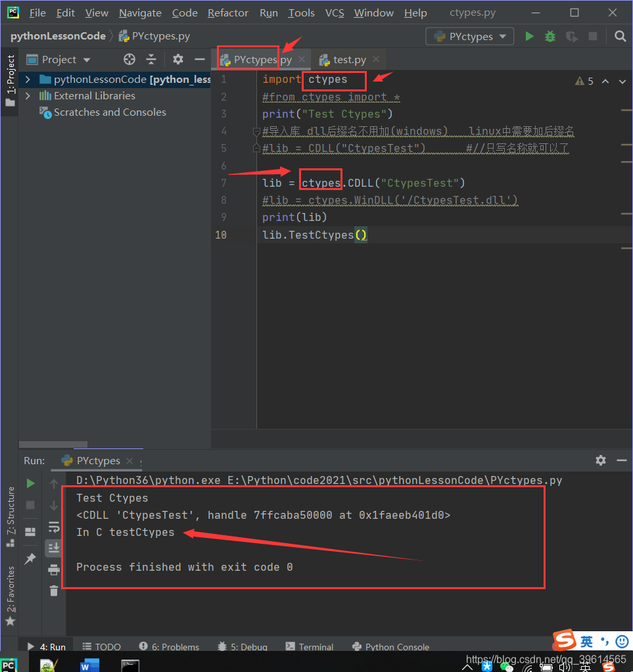633x672 pixels.
Task: Stop the running process with stop icon
Action: click(x=30, y=504)
